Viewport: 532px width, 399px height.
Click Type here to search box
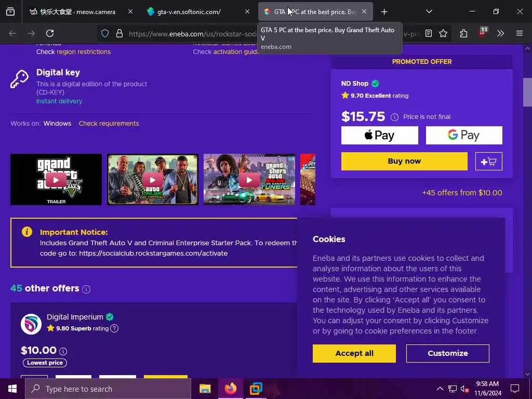[x=108, y=389]
